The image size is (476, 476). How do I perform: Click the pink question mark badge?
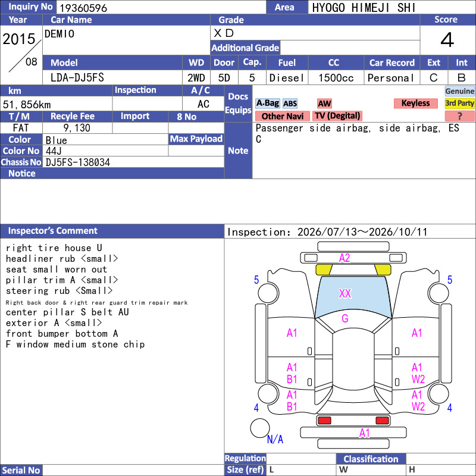459,115
